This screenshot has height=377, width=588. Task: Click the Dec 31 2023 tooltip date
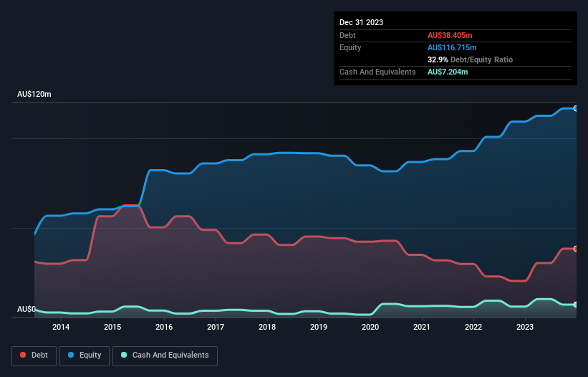click(361, 22)
